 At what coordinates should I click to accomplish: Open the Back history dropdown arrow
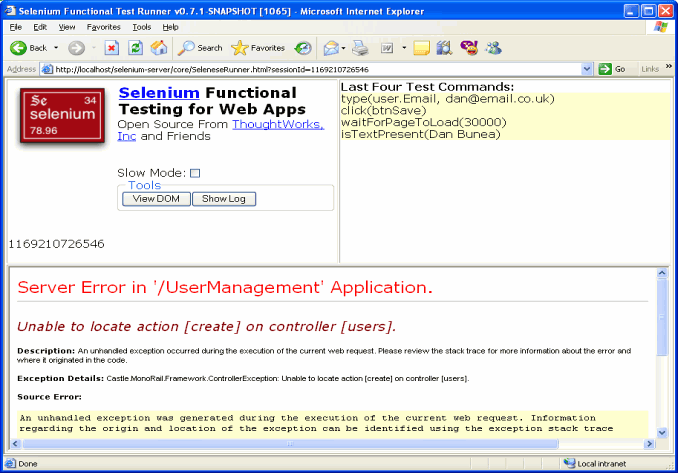pyautogui.click(x=56, y=48)
